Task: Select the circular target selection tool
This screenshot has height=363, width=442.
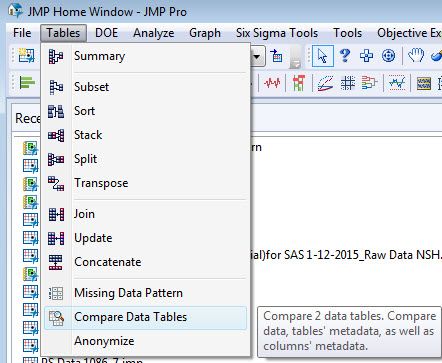Action: pos(388,56)
